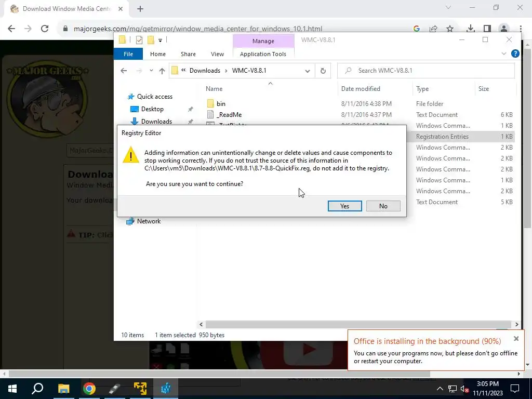Image resolution: width=532 pixels, height=399 pixels.
Task: Click Downloads in the address breadcrumb
Action: [x=205, y=71]
